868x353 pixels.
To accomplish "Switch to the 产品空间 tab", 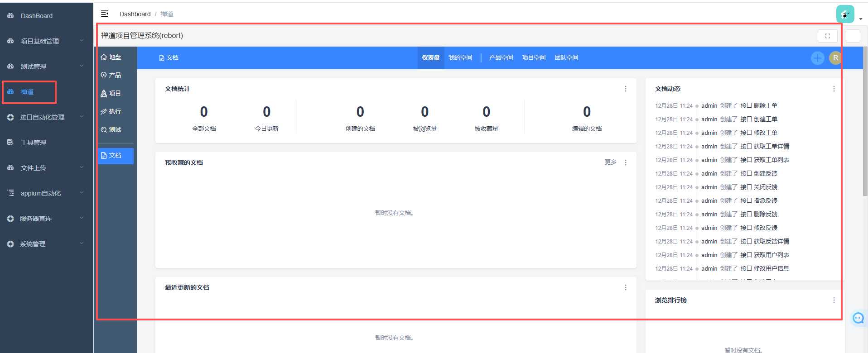I will pyautogui.click(x=501, y=58).
